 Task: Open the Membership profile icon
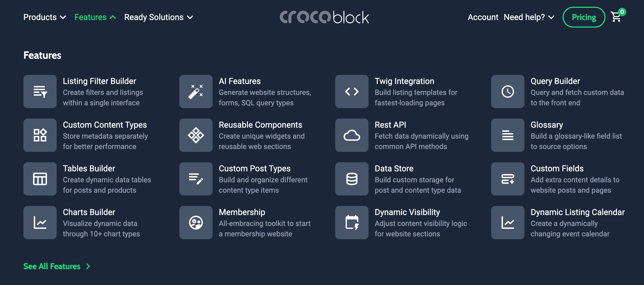point(196,222)
